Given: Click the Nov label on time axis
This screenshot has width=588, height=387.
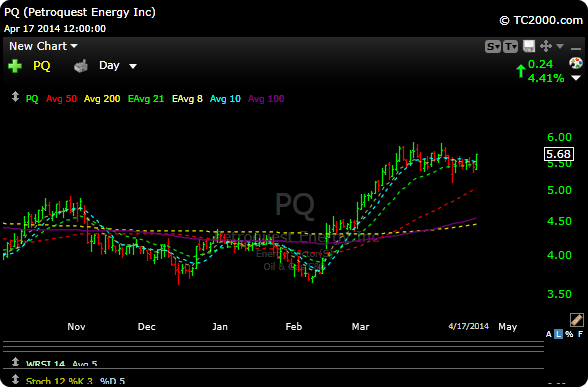Looking at the screenshot, I should click(x=76, y=327).
